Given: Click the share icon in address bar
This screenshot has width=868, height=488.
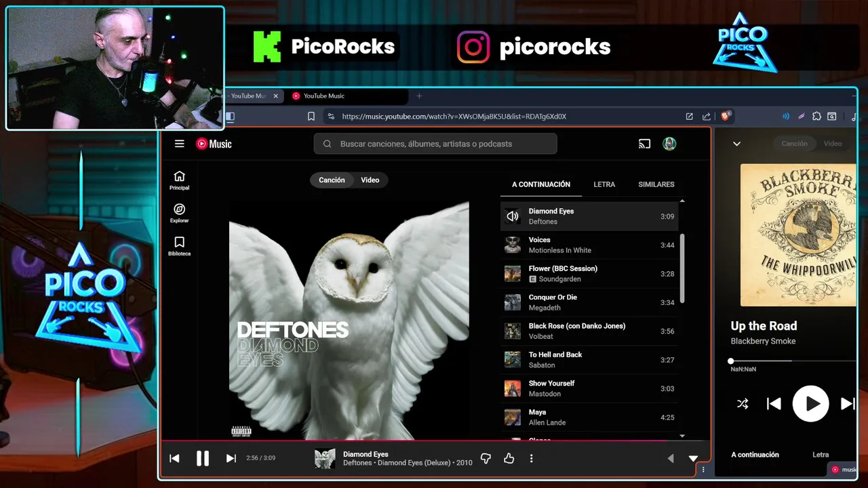Looking at the screenshot, I should [706, 117].
